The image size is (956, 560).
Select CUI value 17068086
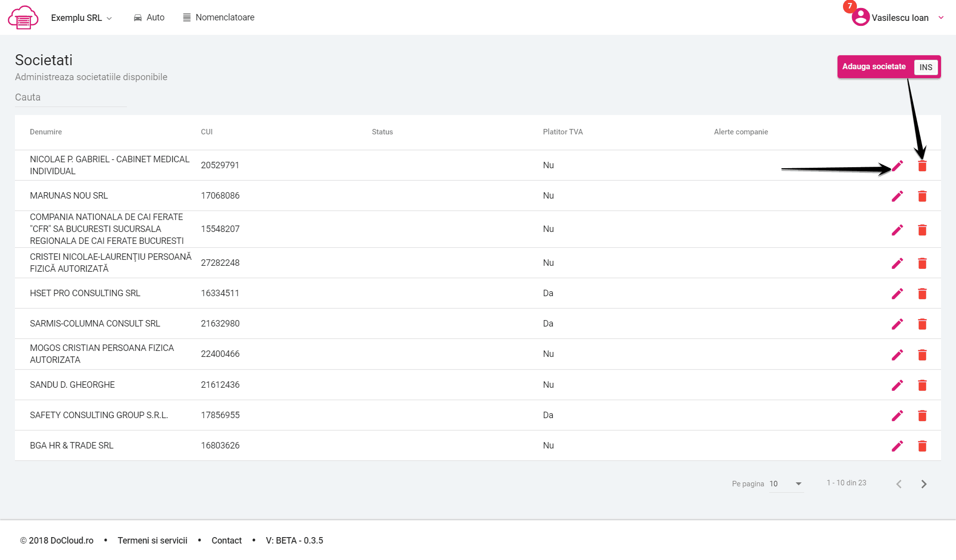tap(220, 196)
